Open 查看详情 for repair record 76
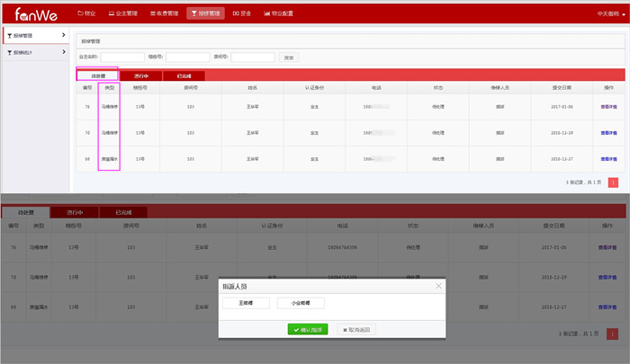The height and width of the screenshot is (364, 630). pyautogui.click(x=609, y=106)
